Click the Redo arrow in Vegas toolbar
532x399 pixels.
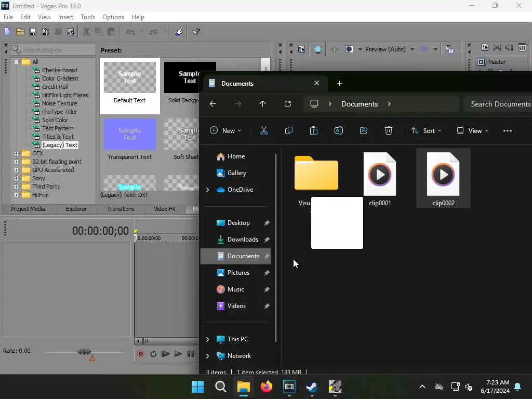154,32
